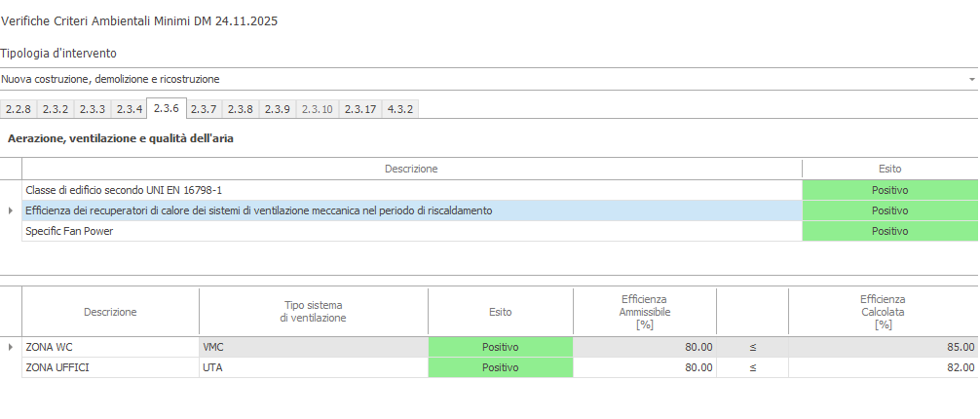Click the Efficienza Ammissibile value for ZONA WC

pos(644,347)
